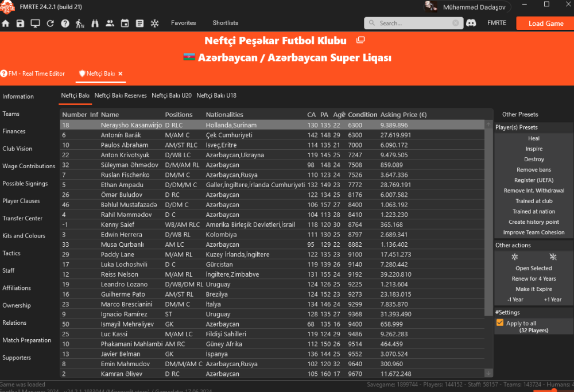Screen dimensions: 574x392
Task: Sort players by the CA column header
Action: (x=312, y=115)
